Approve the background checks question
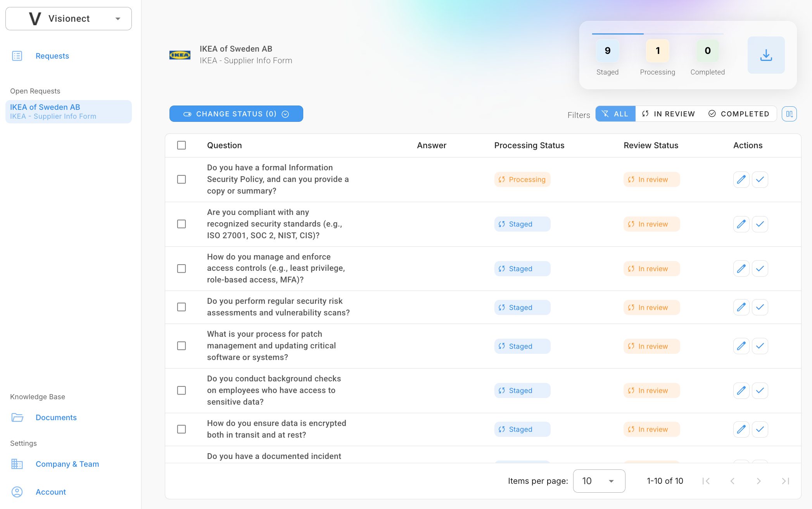The width and height of the screenshot is (812, 509). click(760, 391)
